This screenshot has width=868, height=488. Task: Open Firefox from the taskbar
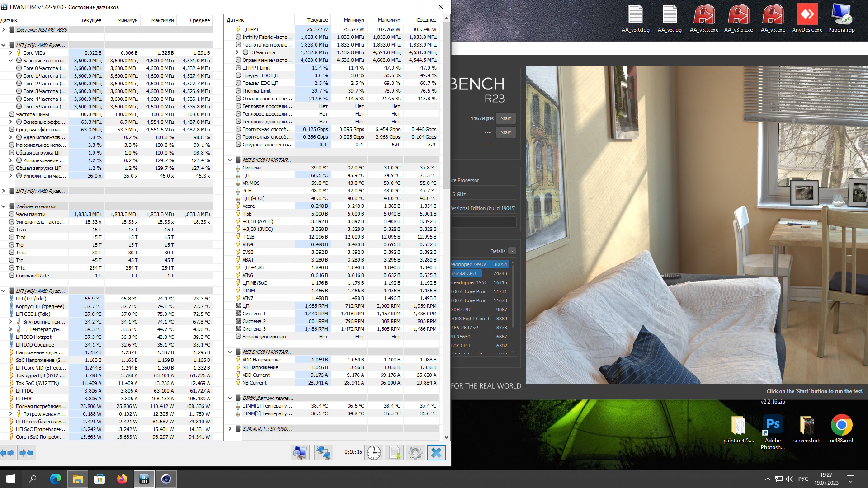(122, 479)
